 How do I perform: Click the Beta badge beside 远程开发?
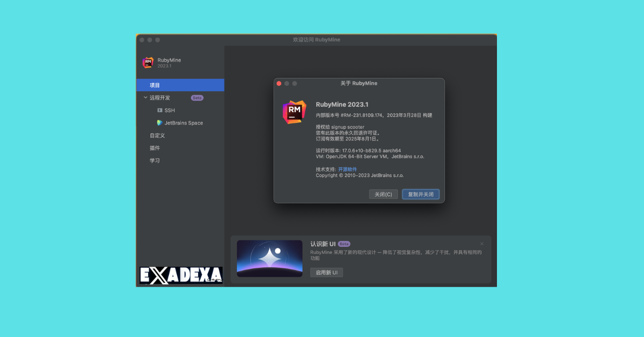point(197,98)
